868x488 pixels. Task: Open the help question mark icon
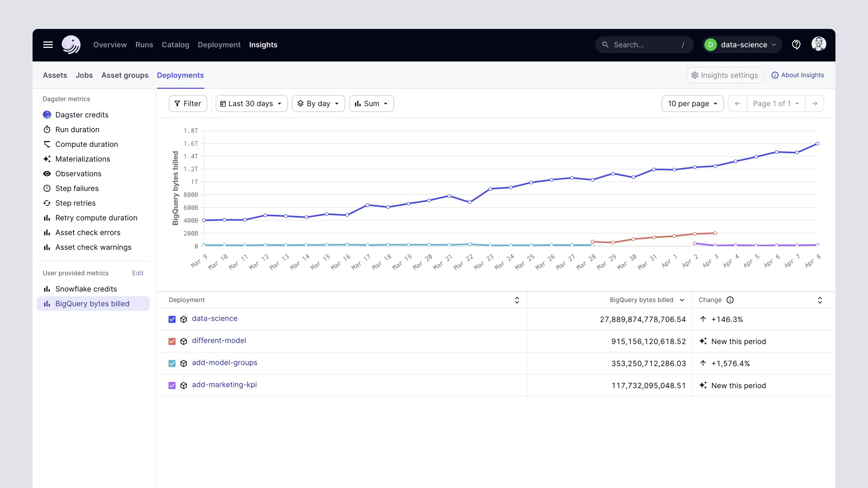pos(796,45)
